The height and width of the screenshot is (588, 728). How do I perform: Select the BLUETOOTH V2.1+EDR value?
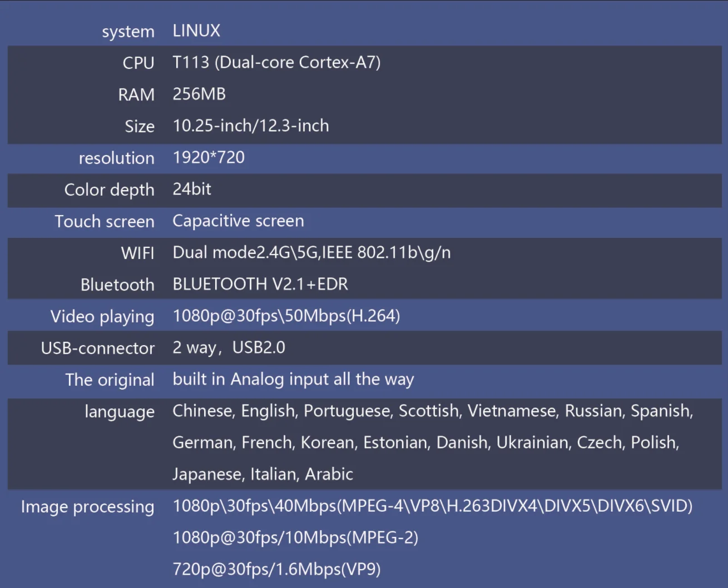tap(260, 284)
